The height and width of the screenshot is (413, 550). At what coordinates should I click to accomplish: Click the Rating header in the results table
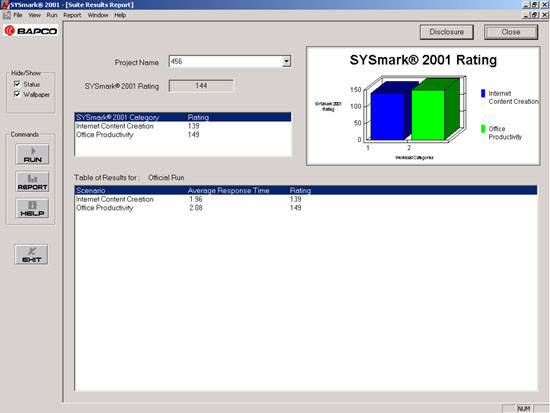[x=300, y=191]
